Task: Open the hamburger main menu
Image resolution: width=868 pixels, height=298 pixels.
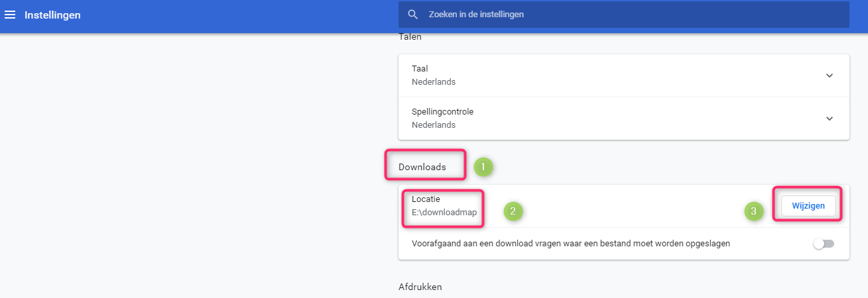Action: [10, 15]
